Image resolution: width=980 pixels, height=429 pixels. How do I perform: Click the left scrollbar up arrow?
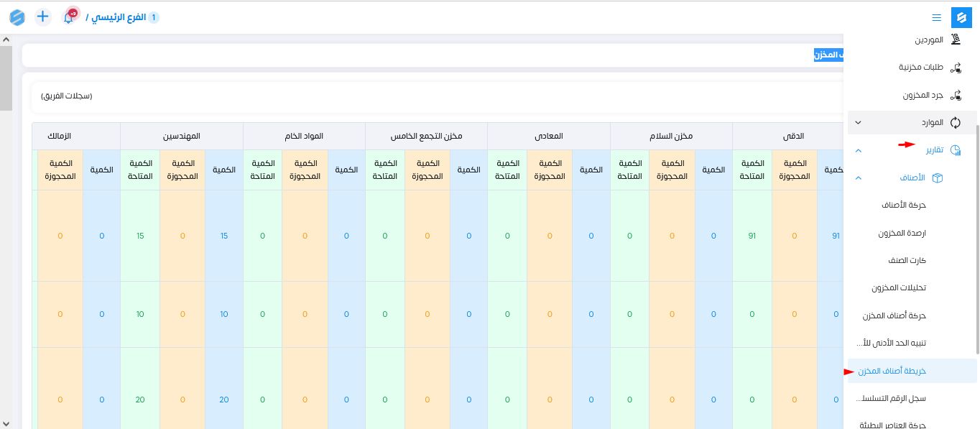tap(6, 40)
